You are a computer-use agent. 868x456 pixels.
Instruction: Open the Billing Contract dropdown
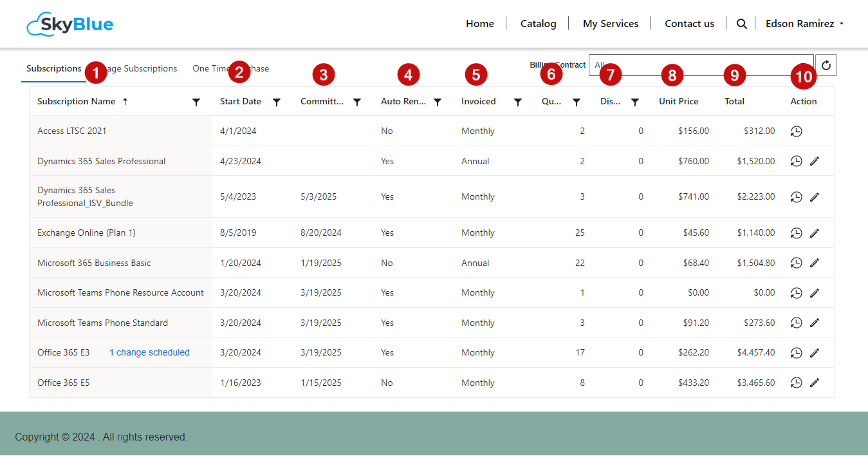(x=701, y=65)
